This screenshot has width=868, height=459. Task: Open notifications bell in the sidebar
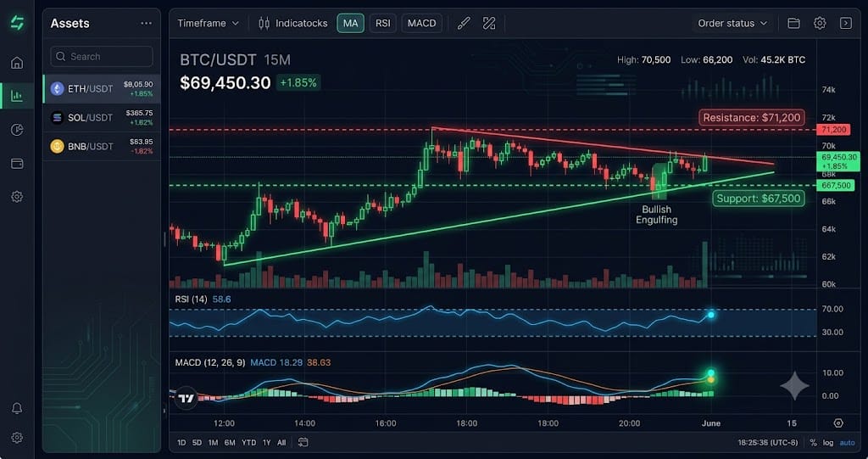[x=17, y=409]
